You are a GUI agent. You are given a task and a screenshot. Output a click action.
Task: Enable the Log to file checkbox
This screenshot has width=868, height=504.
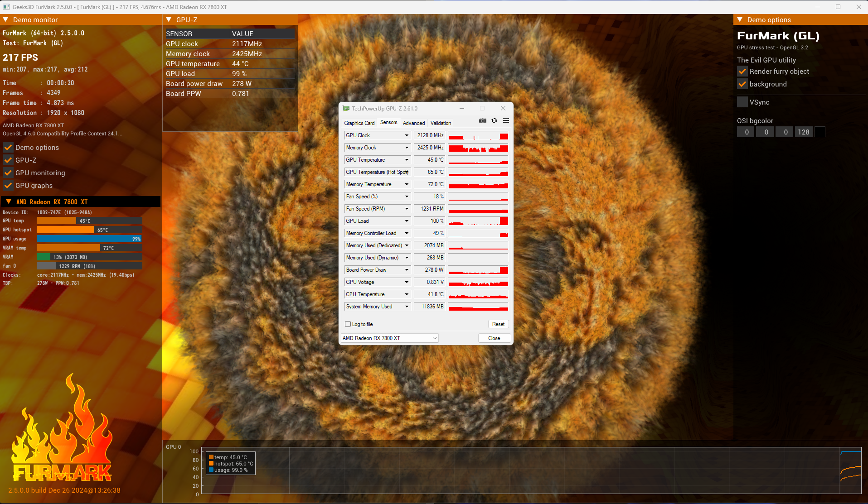[x=348, y=324]
